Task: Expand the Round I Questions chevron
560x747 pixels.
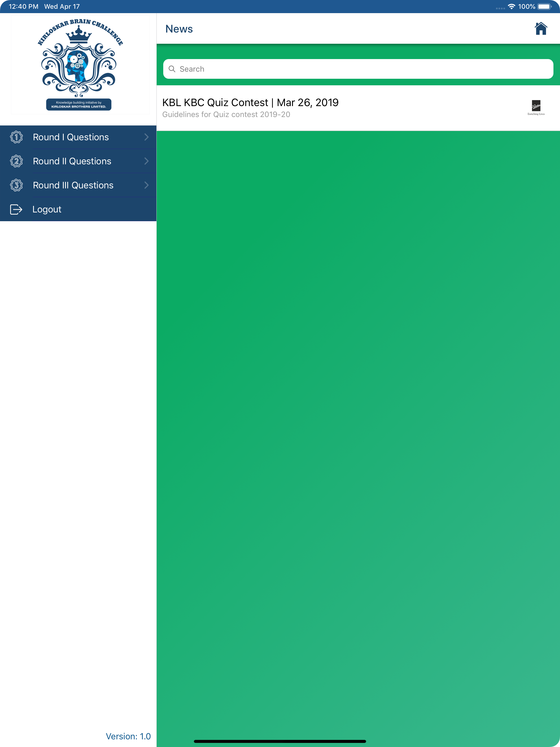Action: 146,137
